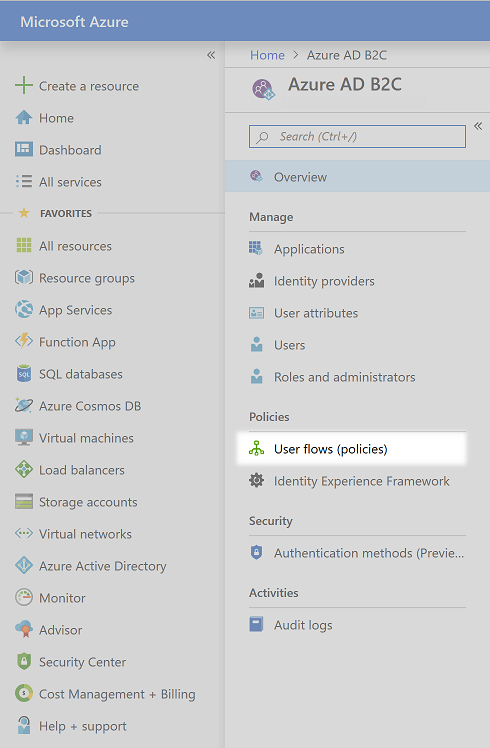This screenshot has width=490, height=748.
Task: Select the Audit logs book icon
Action: [x=256, y=624]
